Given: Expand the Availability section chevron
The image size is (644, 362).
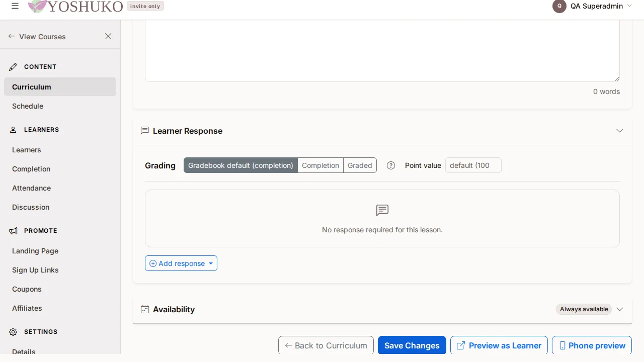Looking at the screenshot, I should (620, 309).
